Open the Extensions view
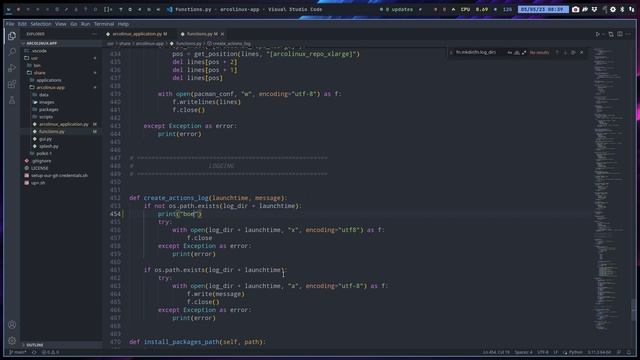 tap(12, 84)
